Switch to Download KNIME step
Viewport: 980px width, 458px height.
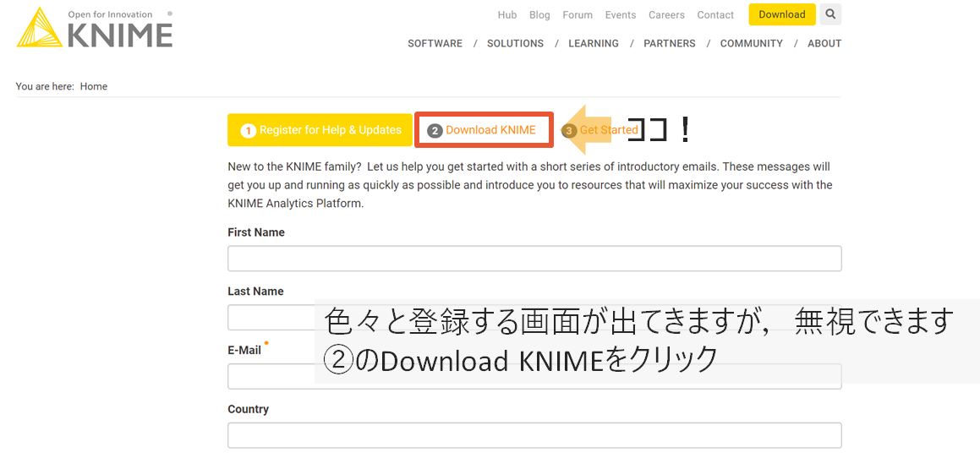click(x=485, y=130)
